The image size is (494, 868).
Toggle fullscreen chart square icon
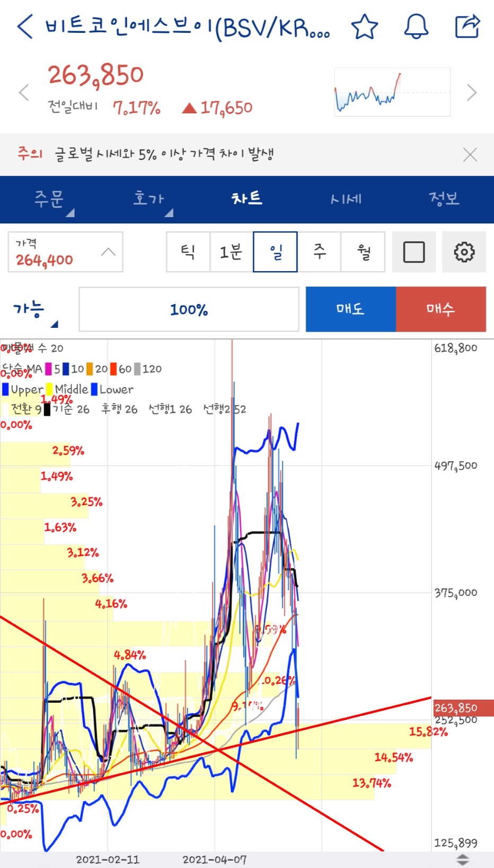pos(414,252)
